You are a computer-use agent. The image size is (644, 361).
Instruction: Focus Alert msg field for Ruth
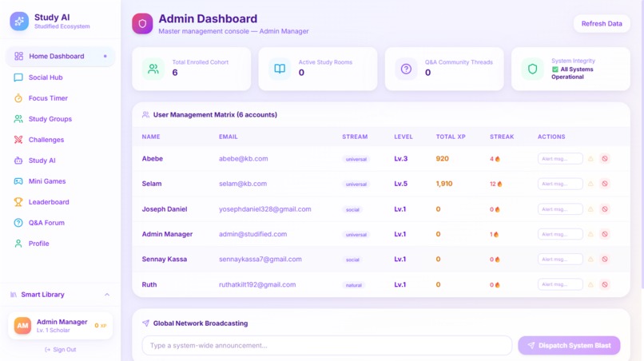point(560,284)
